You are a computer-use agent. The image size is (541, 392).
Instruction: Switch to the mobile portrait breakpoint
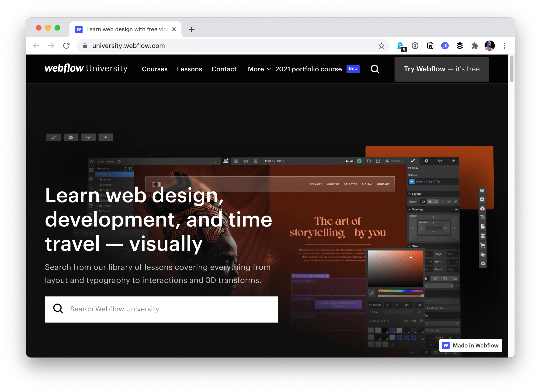(256, 161)
